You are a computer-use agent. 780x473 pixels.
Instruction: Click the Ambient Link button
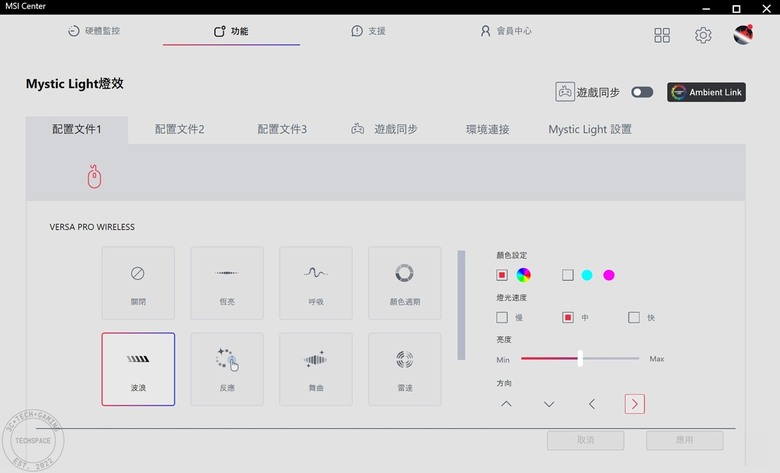[x=706, y=92]
